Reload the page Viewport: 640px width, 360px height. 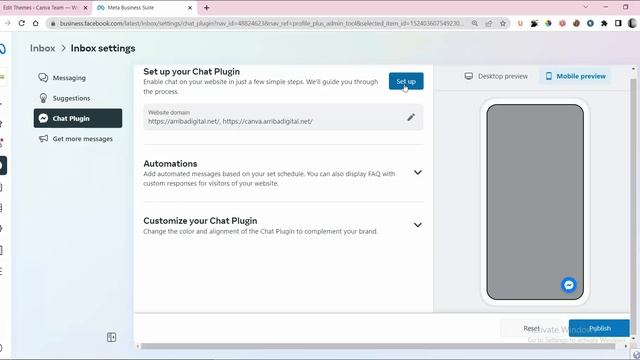pos(22,23)
